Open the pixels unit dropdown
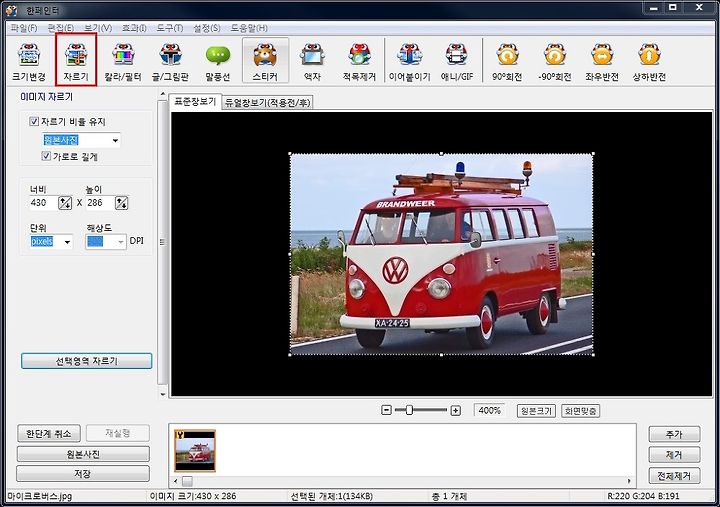This screenshot has width=720, height=507. (x=51, y=241)
